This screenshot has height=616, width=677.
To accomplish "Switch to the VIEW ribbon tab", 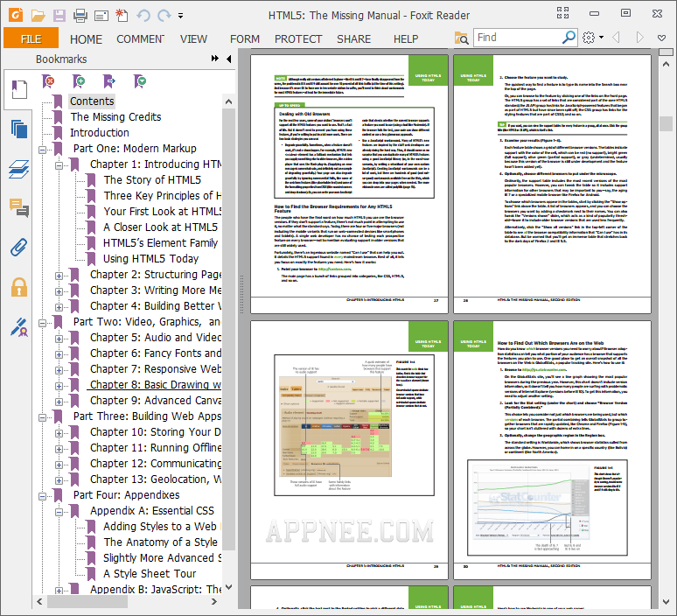I will pos(193,39).
